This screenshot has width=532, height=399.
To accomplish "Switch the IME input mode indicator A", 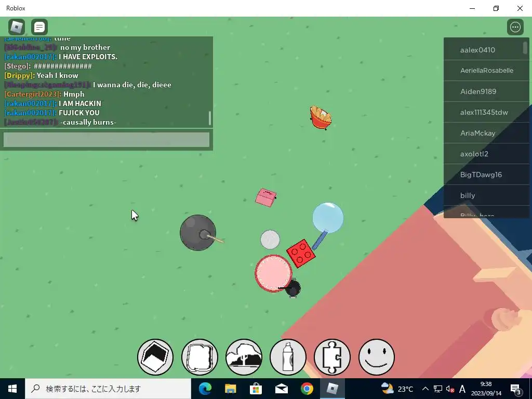I will pos(462,389).
